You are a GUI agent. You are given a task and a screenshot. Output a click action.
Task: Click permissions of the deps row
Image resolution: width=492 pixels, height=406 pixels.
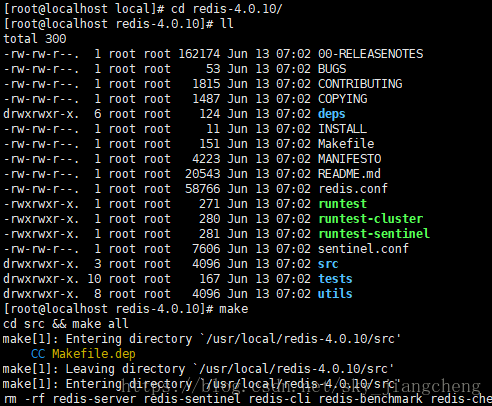point(41,114)
